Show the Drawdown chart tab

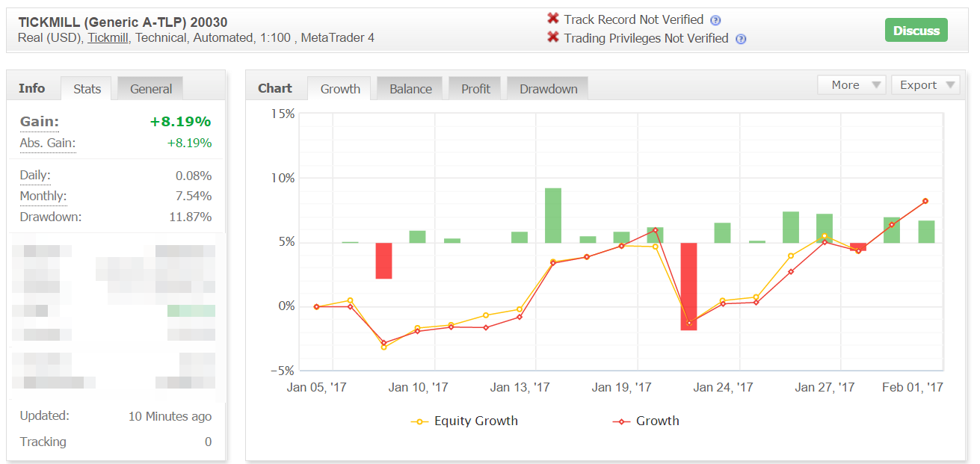pos(549,88)
